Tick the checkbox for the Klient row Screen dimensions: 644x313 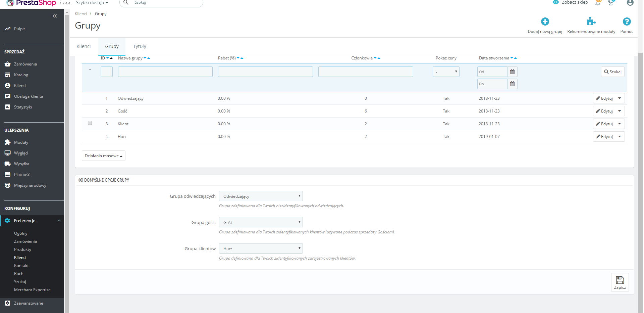(x=90, y=123)
